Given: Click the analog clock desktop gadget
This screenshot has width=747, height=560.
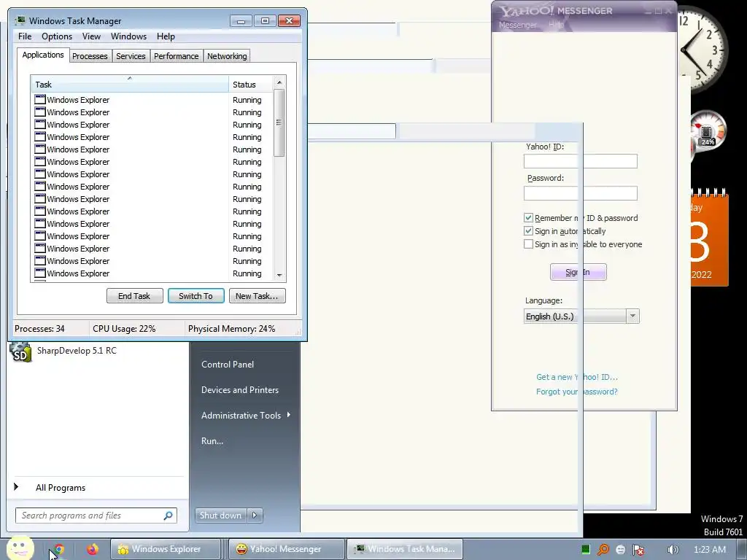Looking at the screenshot, I should 703,50.
